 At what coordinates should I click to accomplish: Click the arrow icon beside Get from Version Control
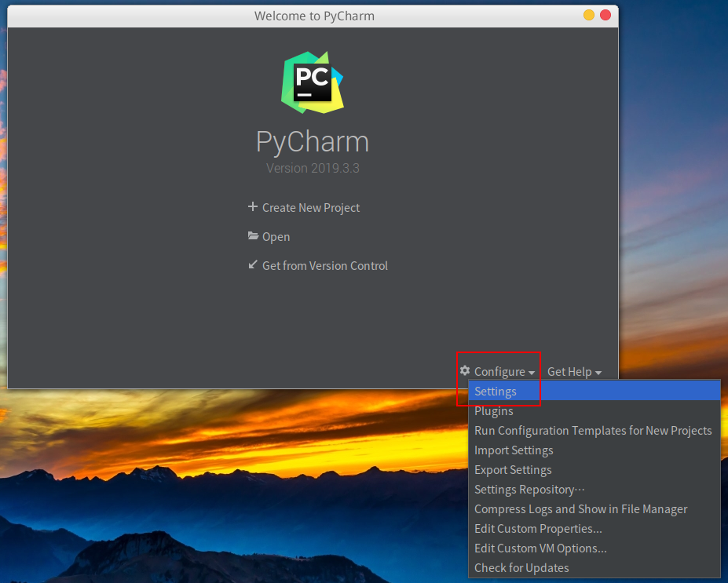[x=253, y=264]
